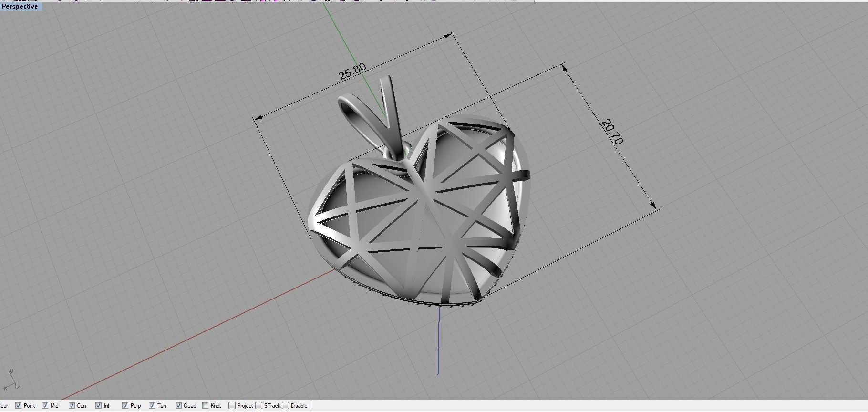
Task: Click the world axis icon
Action: click(10, 380)
